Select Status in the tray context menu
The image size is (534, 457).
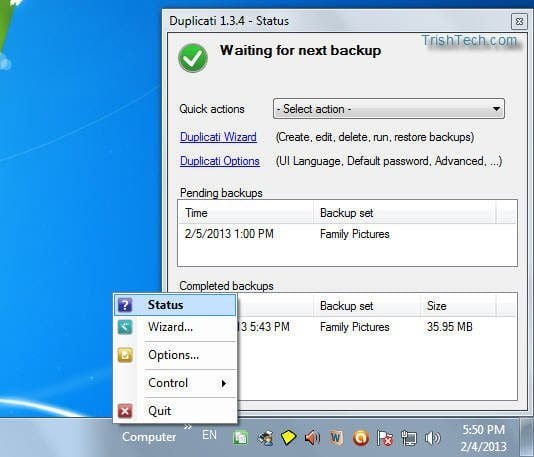click(x=175, y=305)
